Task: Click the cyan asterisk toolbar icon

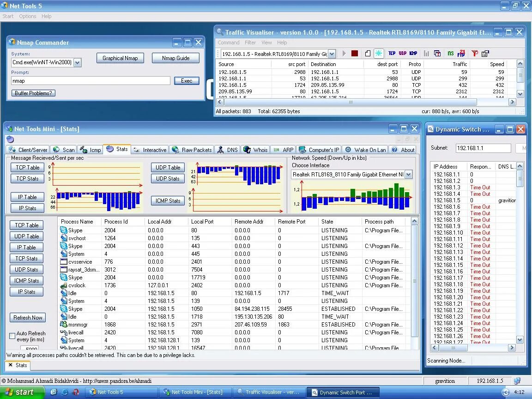Action: 378,53
